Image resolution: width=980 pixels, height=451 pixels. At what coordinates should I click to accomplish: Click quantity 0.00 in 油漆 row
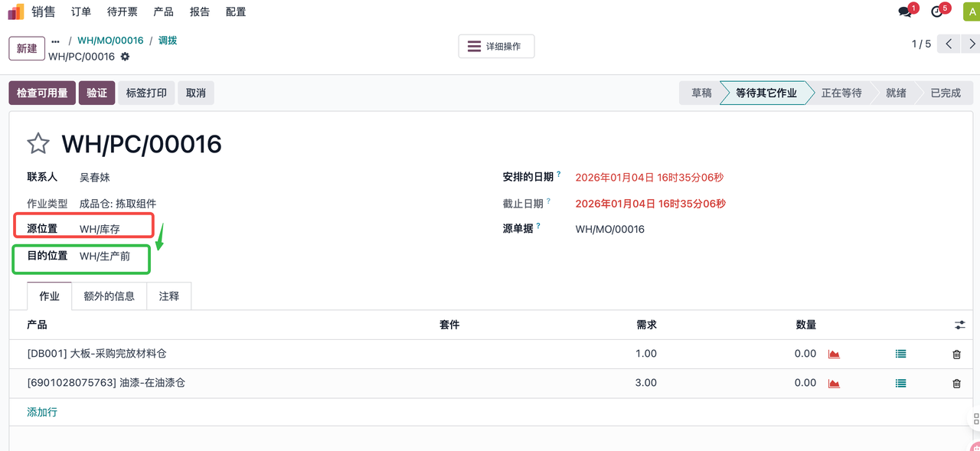point(805,383)
